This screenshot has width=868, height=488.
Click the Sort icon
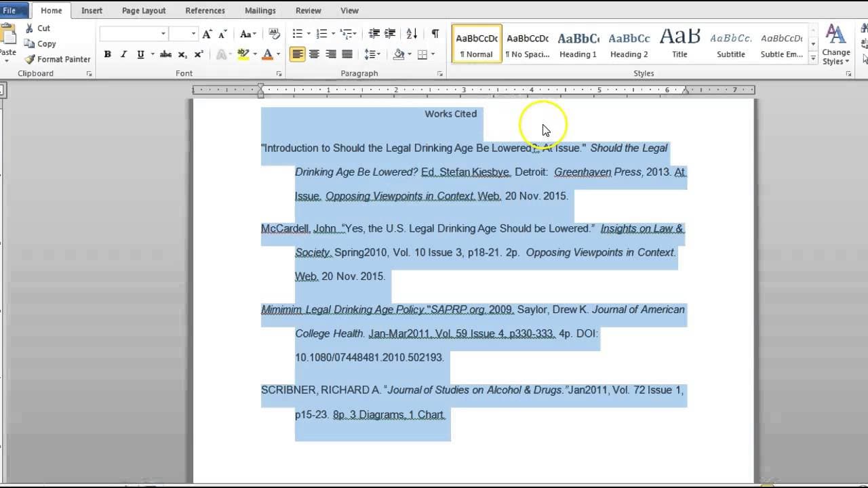point(412,34)
